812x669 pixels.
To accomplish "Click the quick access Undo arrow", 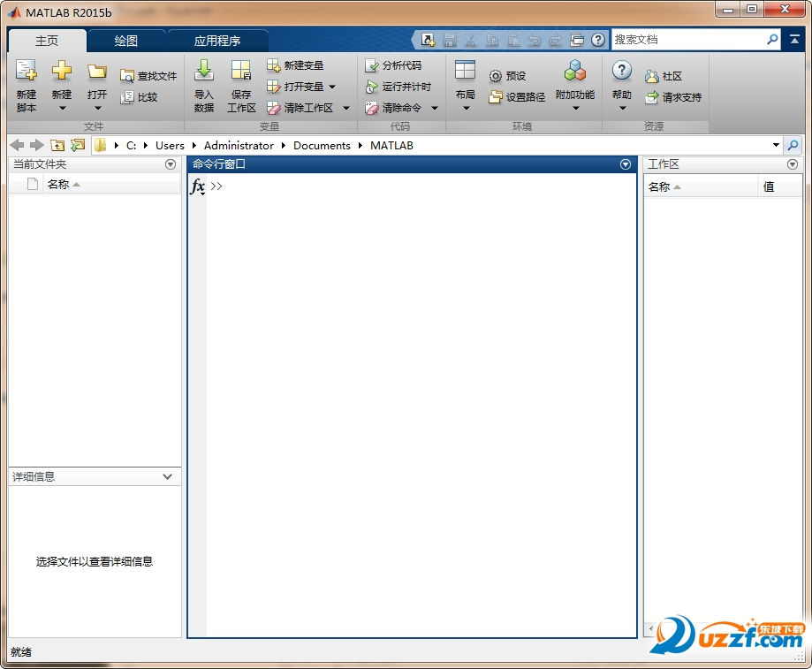I will point(535,40).
